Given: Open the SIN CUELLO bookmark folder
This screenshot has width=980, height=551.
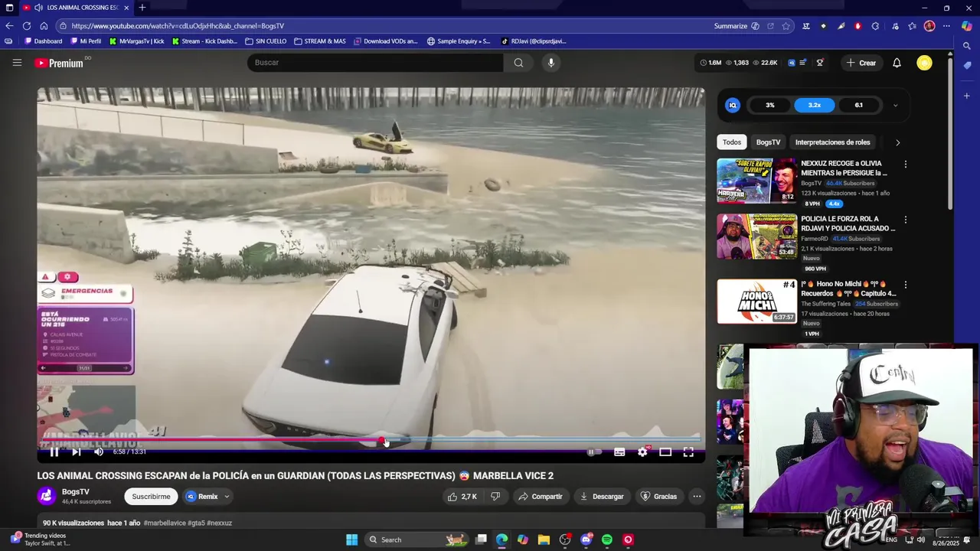Looking at the screenshot, I should (266, 41).
